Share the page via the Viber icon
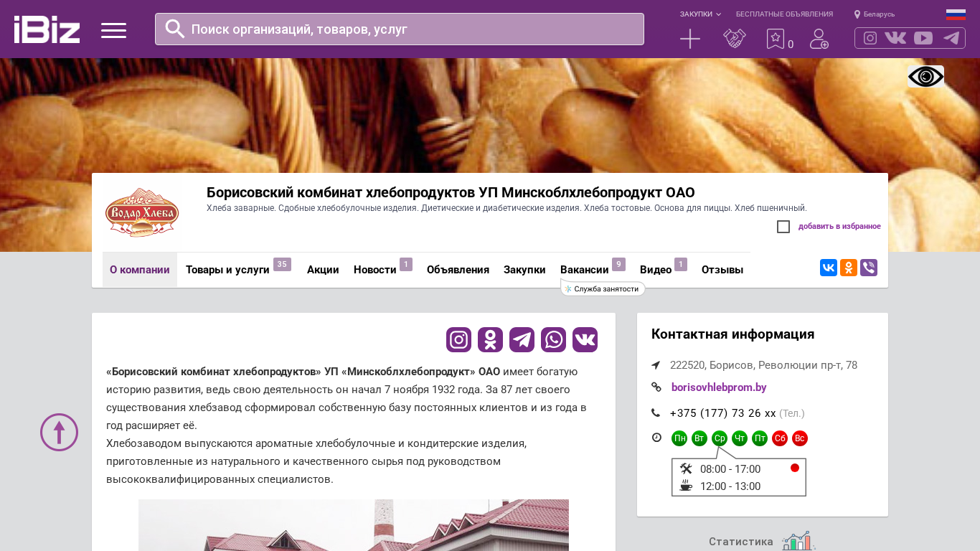Image resolution: width=980 pixels, height=551 pixels. pyautogui.click(x=869, y=268)
